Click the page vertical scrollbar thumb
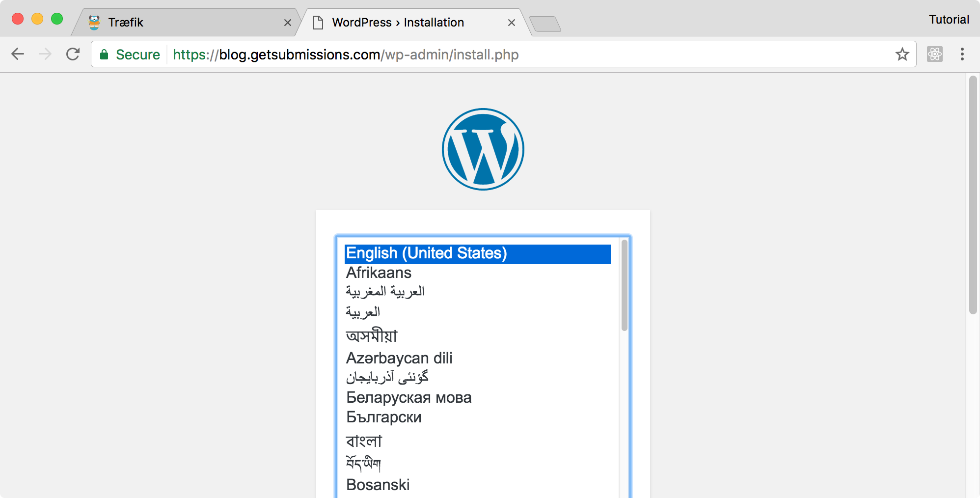The image size is (980, 498). click(x=973, y=195)
